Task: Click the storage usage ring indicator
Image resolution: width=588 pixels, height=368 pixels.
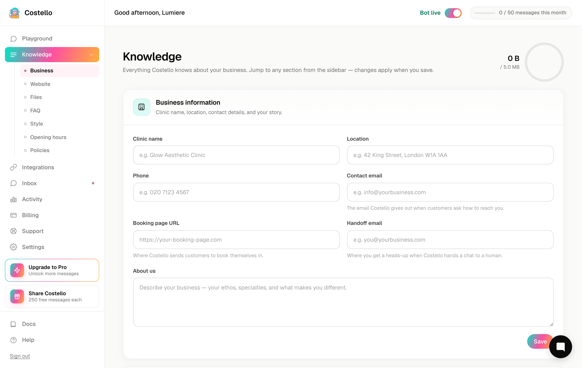Action: pyautogui.click(x=544, y=62)
